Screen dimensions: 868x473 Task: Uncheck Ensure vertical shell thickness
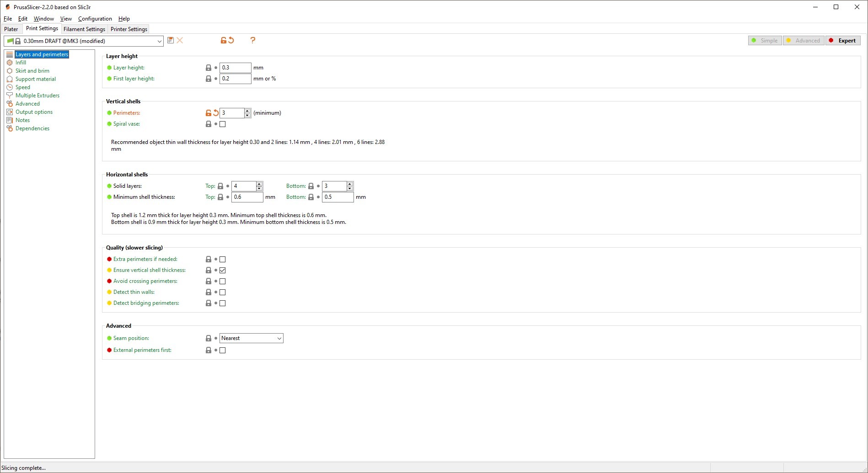pyautogui.click(x=223, y=270)
